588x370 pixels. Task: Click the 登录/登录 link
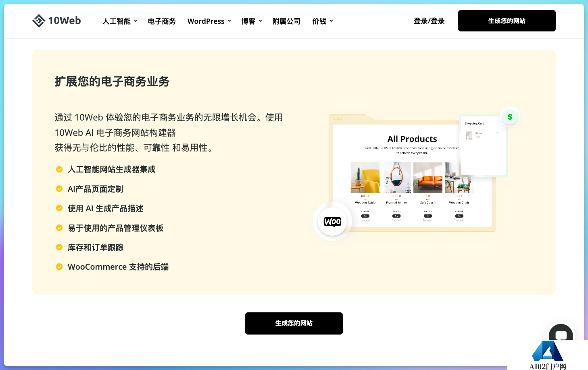pyautogui.click(x=429, y=21)
